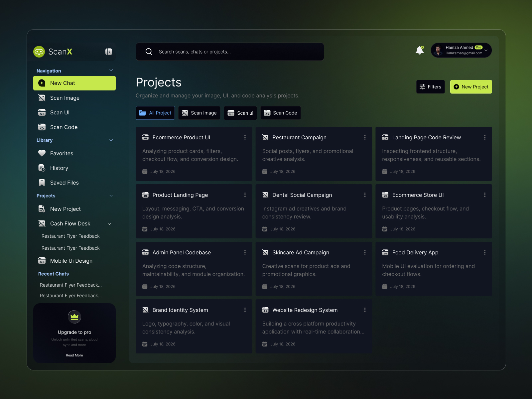Screen dimensions: 532x399
Task: Open options menu for Dental Social Campaign
Action: [x=365, y=195]
